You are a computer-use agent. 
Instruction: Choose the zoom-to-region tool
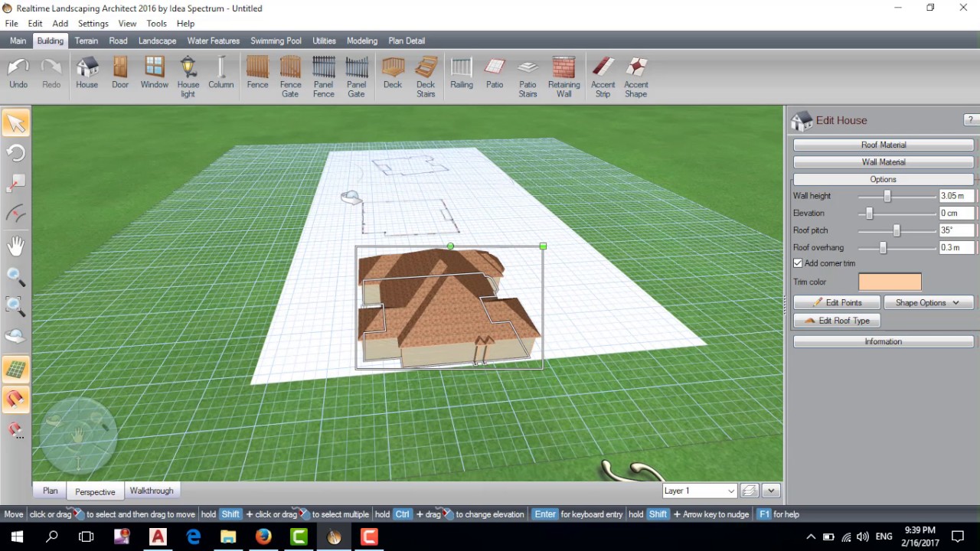[15, 306]
